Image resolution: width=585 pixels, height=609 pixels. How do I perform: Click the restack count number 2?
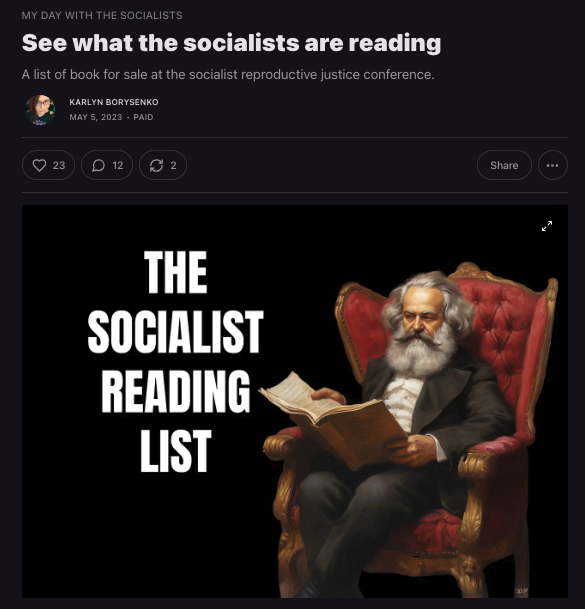pyautogui.click(x=174, y=165)
